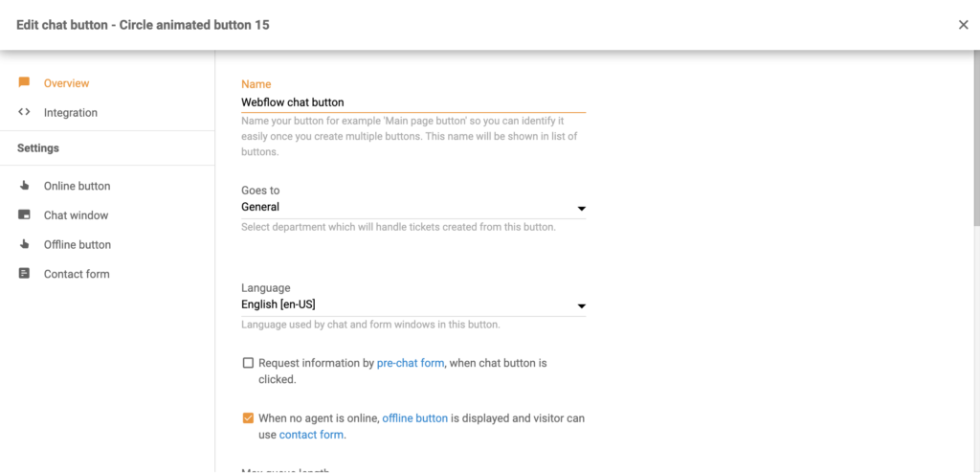Click the Offline button hand pointer icon

(x=24, y=244)
